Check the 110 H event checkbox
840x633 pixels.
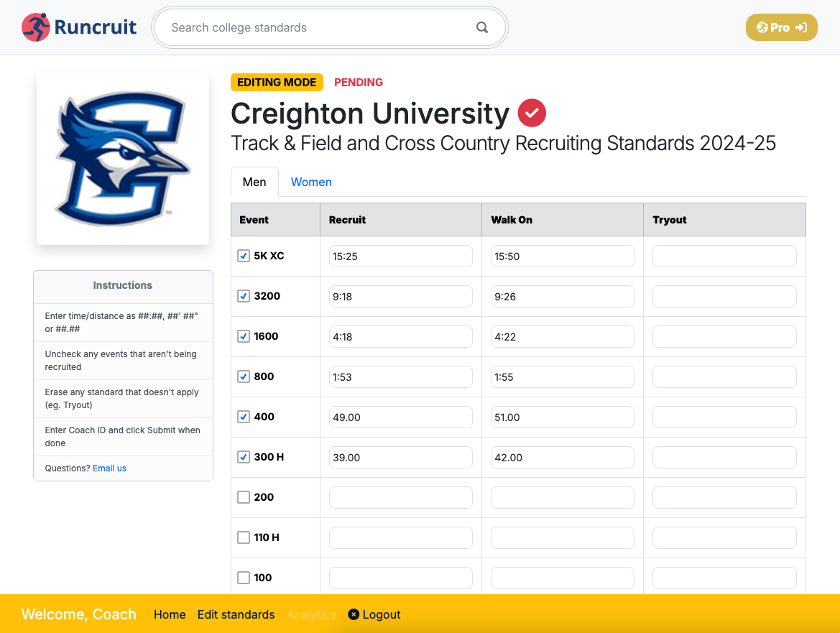tap(244, 537)
